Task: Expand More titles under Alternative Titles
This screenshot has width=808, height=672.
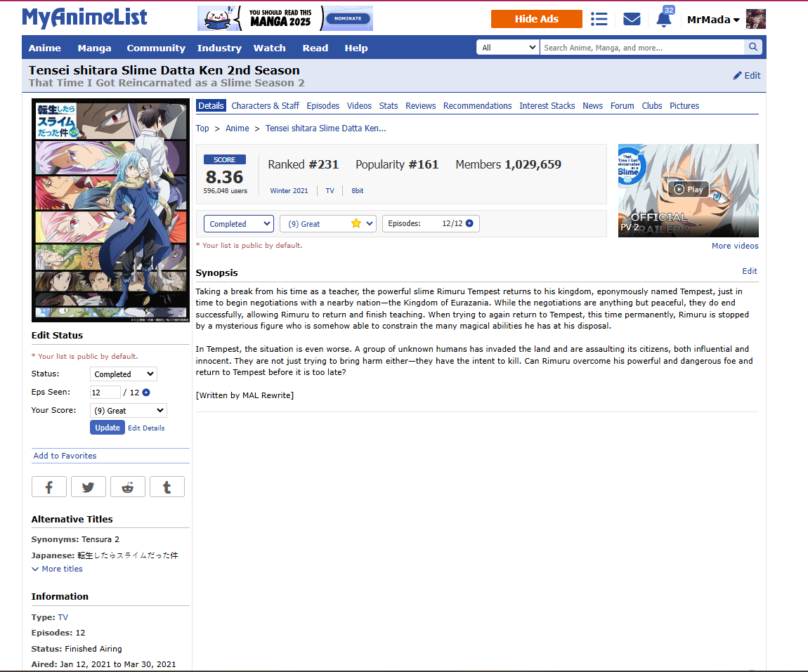Action: pyautogui.click(x=57, y=569)
